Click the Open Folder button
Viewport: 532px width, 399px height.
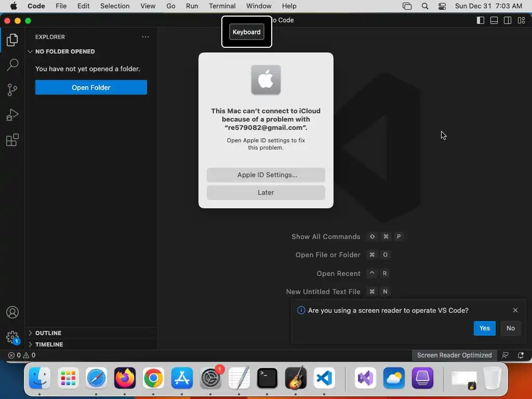pyautogui.click(x=91, y=87)
